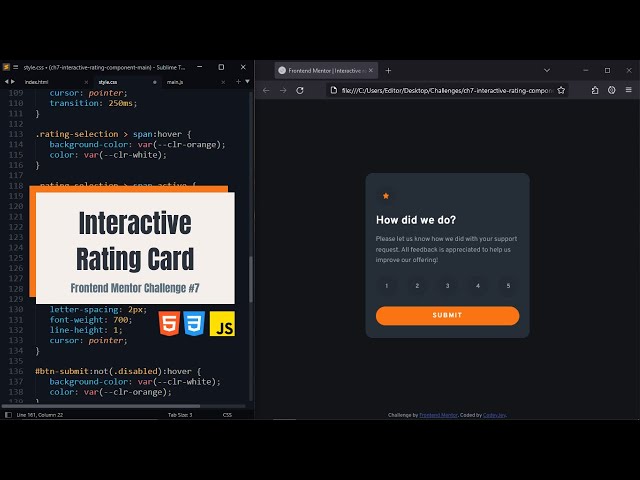The image size is (640, 480).
Task: Click Sublime vertical scrollbar thumb
Action: (x=251, y=279)
